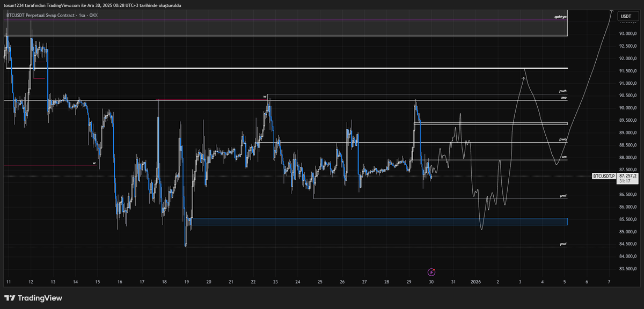The height and width of the screenshot is (309, 644).
Task: Click the countdown timer 31:17
Action: pos(624,181)
